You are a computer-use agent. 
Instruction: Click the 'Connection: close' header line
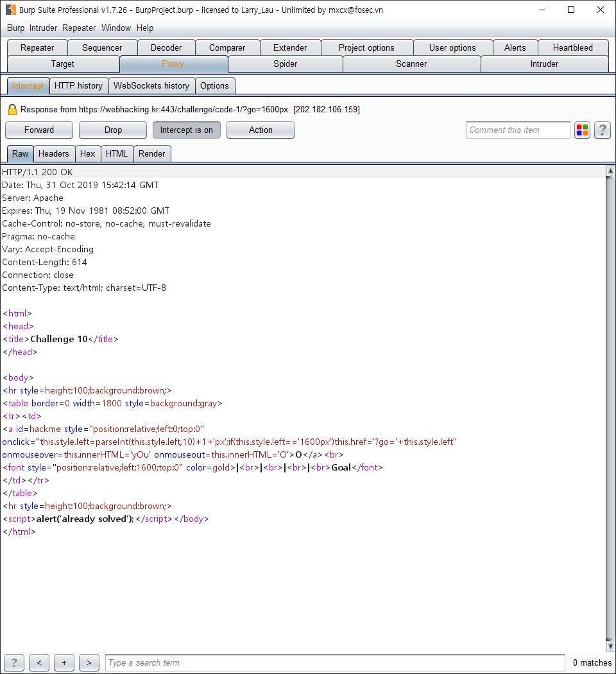tap(38, 275)
